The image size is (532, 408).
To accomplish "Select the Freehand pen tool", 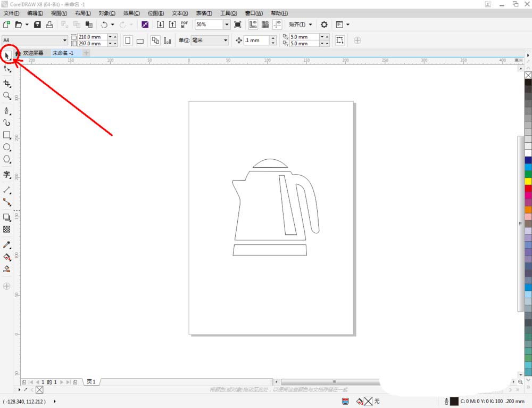I will (7, 111).
